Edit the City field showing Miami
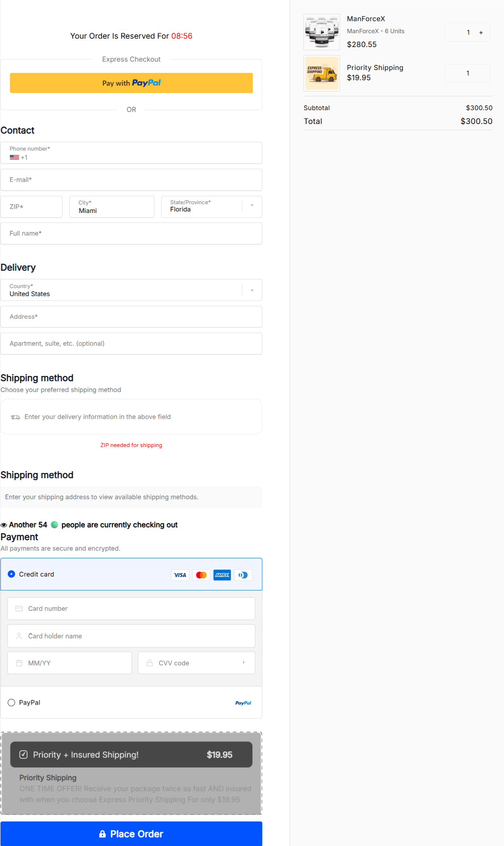 click(112, 207)
